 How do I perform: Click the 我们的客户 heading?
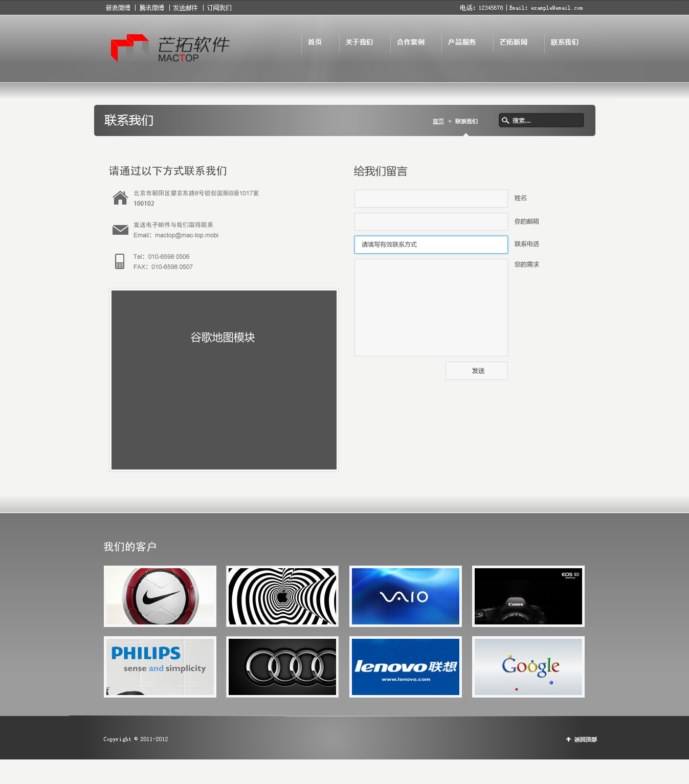[130, 547]
